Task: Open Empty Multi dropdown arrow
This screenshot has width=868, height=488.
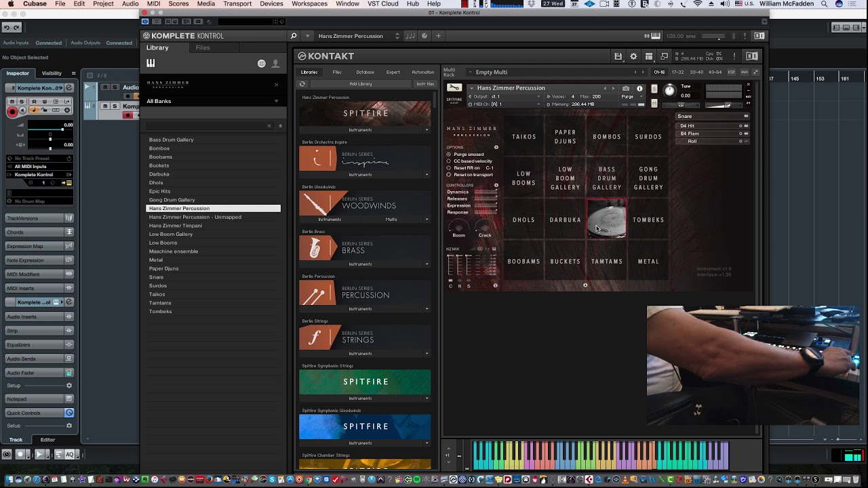Action: [470, 73]
